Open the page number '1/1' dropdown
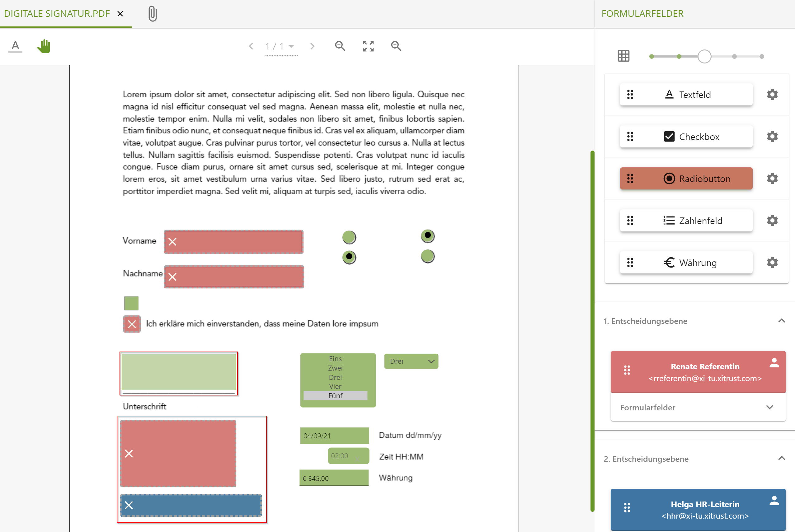Viewport: 795px width, 532px height. [281, 46]
